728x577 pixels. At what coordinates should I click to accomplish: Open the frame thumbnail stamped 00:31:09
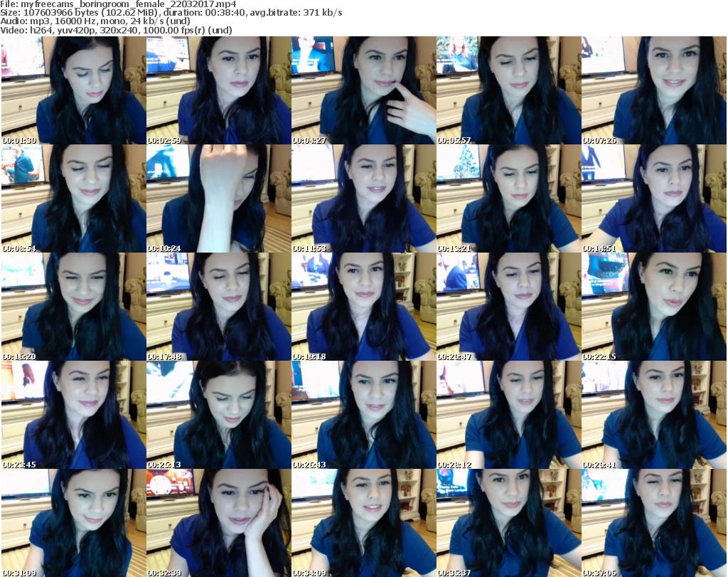point(74,523)
